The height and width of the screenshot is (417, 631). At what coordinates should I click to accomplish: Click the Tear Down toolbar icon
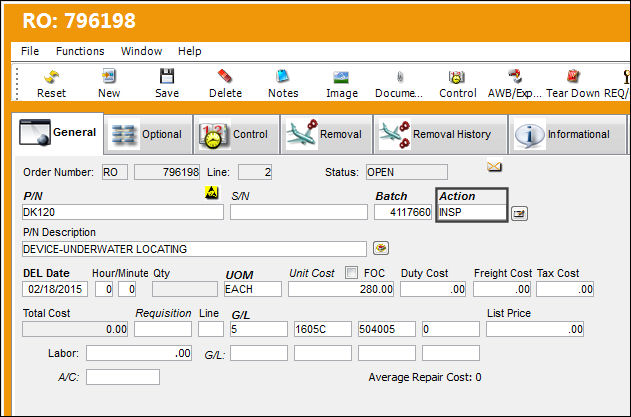(x=573, y=76)
